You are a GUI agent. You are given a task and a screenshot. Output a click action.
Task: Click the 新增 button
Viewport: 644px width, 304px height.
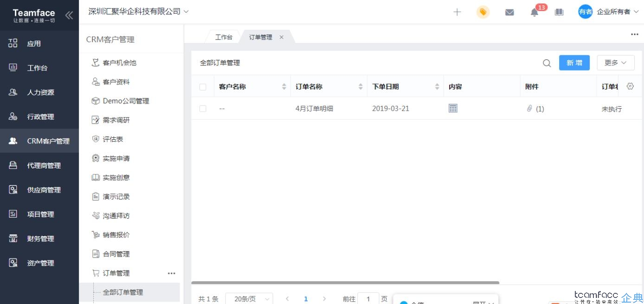(x=574, y=63)
